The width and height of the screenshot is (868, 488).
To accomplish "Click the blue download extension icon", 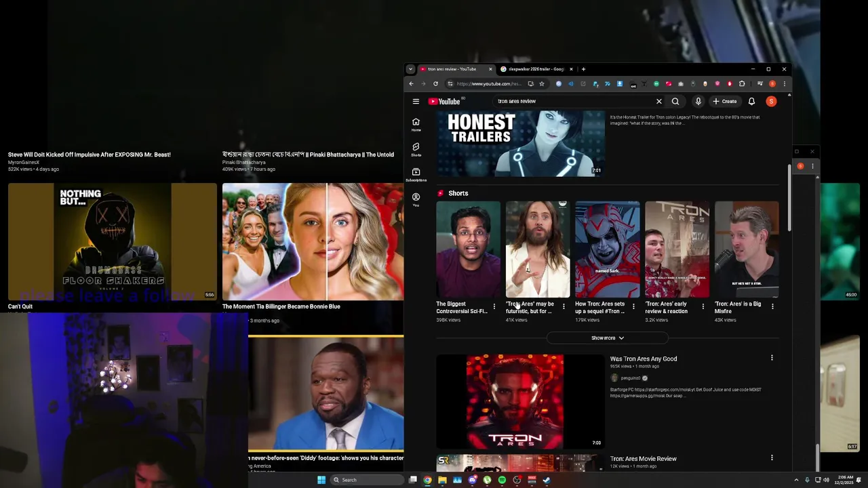I will pos(620,84).
